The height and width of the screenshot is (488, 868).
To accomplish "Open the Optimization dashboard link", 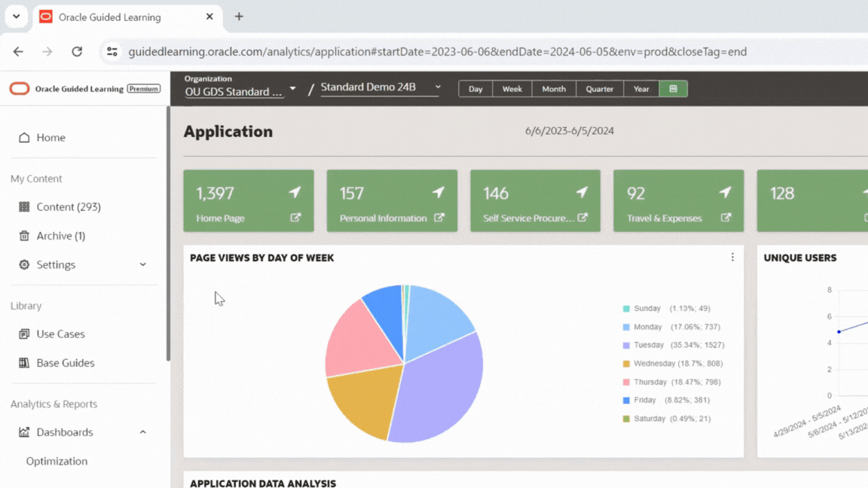I will [57, 462].
